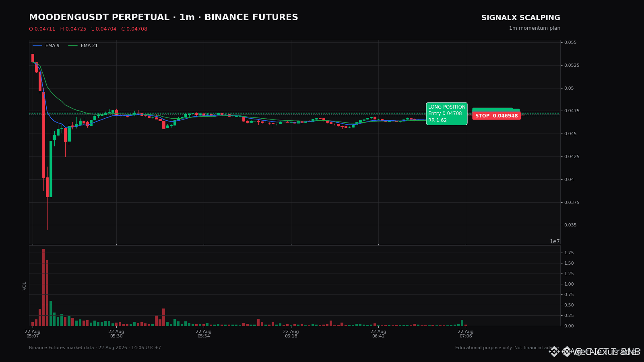The width and height of the screenshot is (644, 362).
Task: Click the 0.0475 price axis label
Action: (572, 111)
